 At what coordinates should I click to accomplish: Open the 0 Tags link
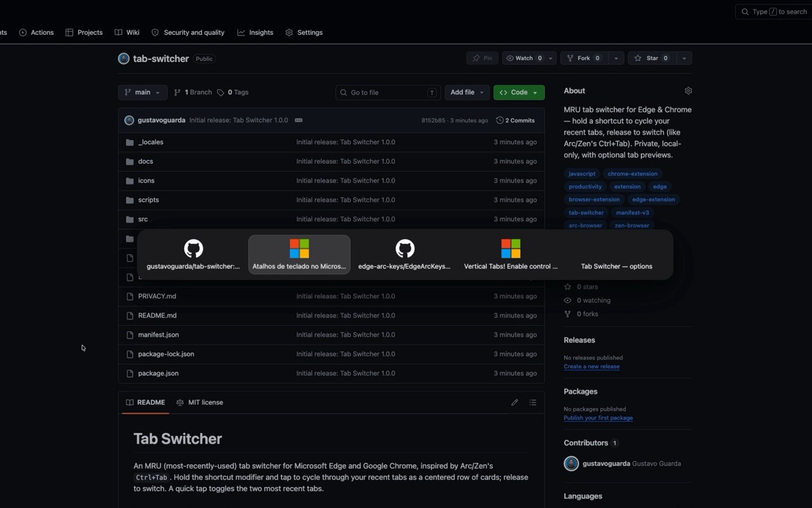pyautogui.click(x=233, y=93)
